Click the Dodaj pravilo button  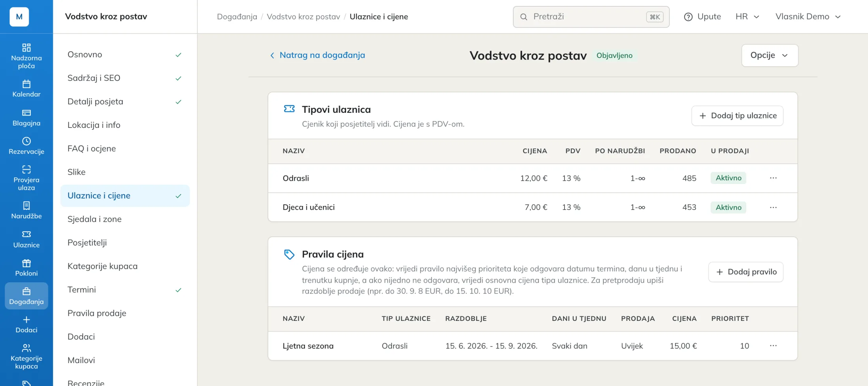pos(746,272)
